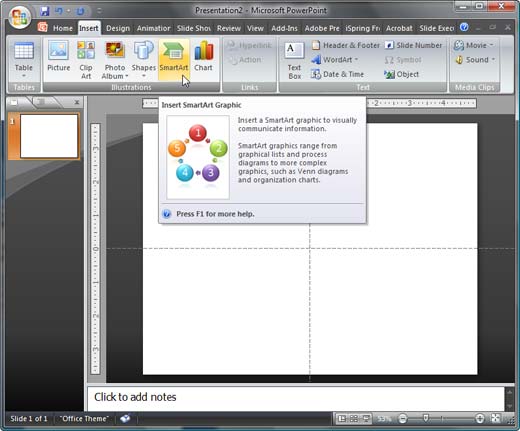This screenshot has width=520, height=431.
Task: Open the Animations tab
Action: [153, 28]
